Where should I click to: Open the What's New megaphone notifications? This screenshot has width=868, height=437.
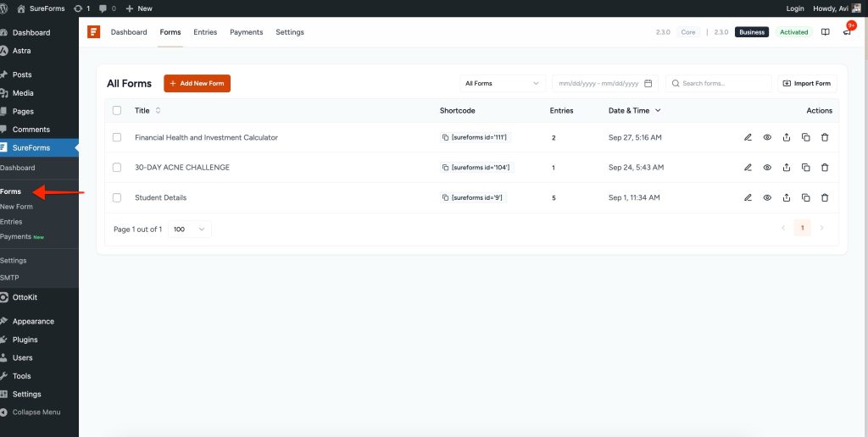tap(847, 32)
